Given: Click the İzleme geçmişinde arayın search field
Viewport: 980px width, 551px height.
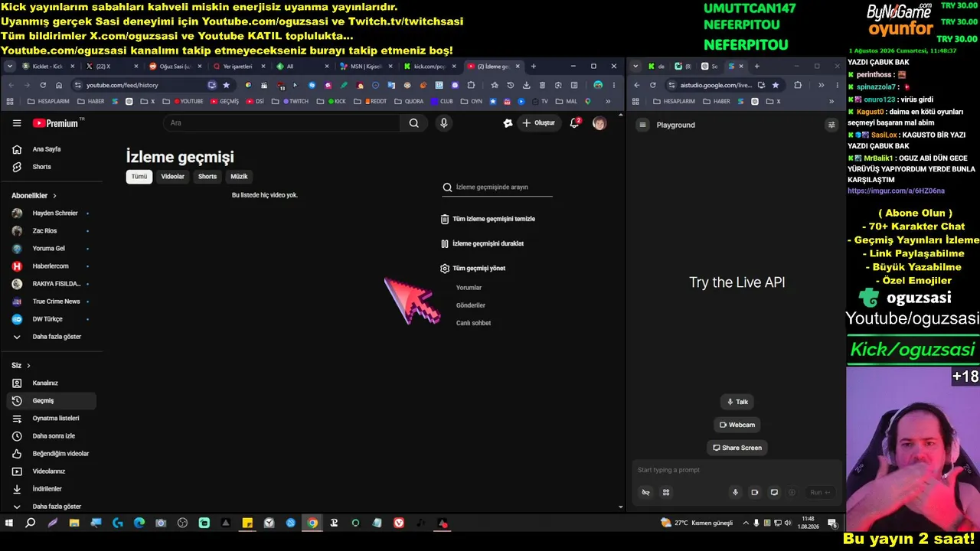Looking at the screenshot, I should [497, 187].
